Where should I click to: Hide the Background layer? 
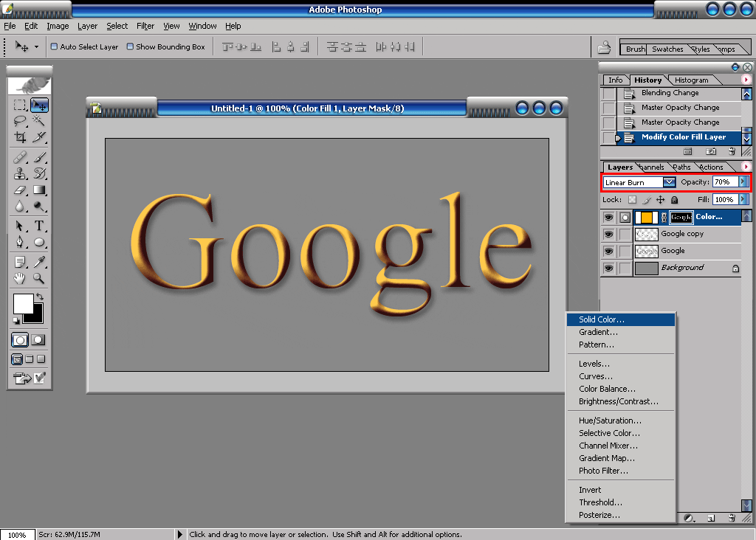click(x=608, y=269)
